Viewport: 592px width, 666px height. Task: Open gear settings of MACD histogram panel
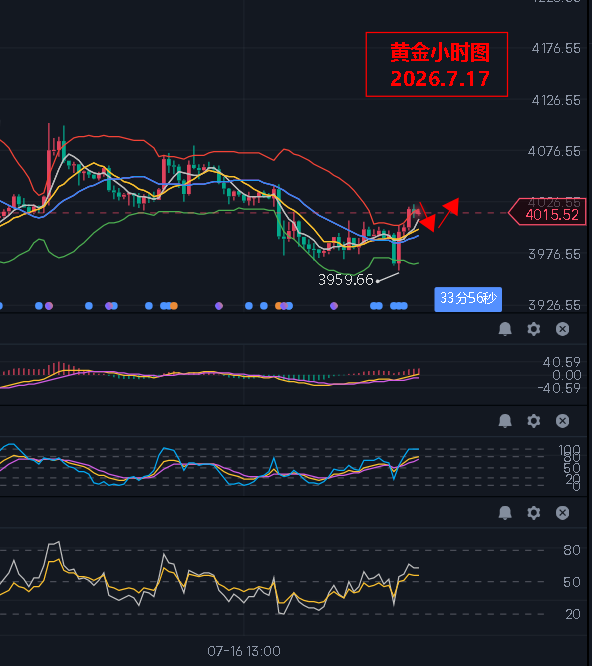pos(534,329)
